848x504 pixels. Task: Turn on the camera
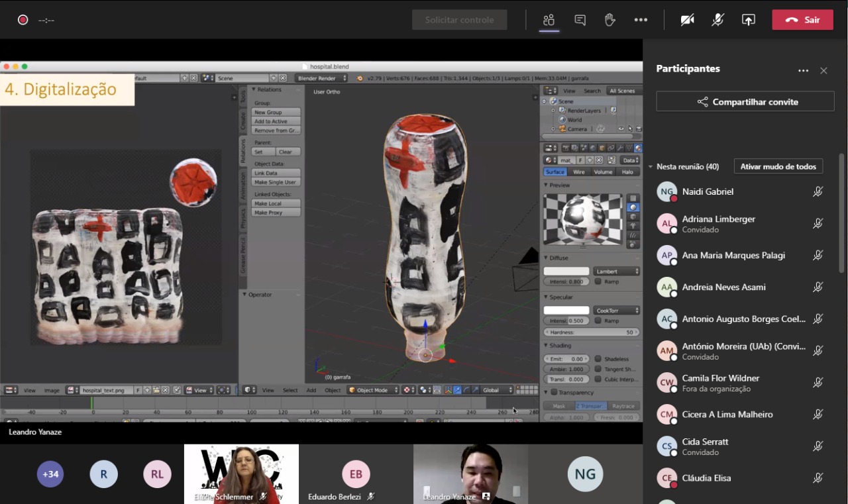coord(688,20)
